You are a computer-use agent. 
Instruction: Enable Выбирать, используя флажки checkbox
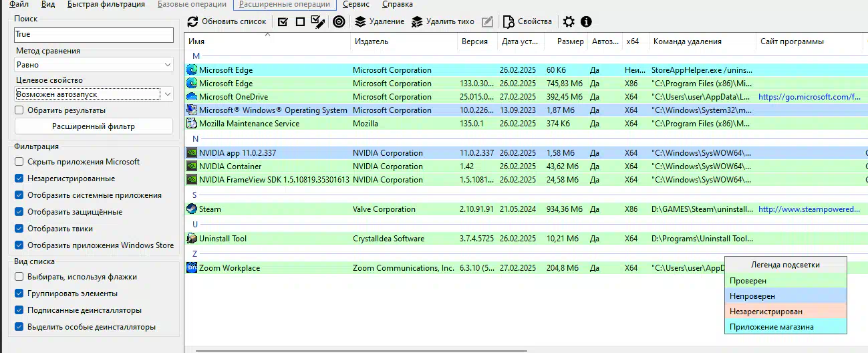pyautogui.click(x=19, y=277)
